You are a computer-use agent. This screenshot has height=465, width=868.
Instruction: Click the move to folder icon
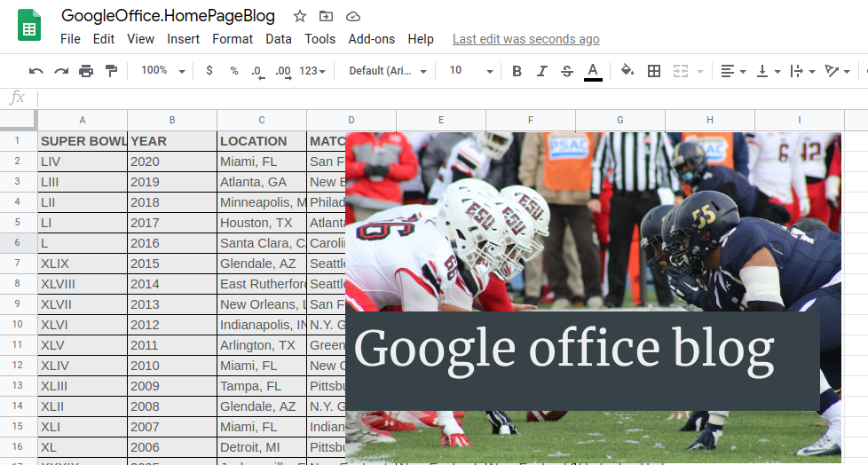tap(327, 16)
